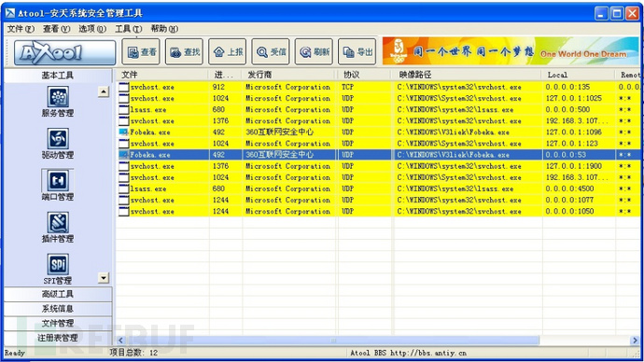Click the 刷新 refresh toolbar button

tap(314, 51)
